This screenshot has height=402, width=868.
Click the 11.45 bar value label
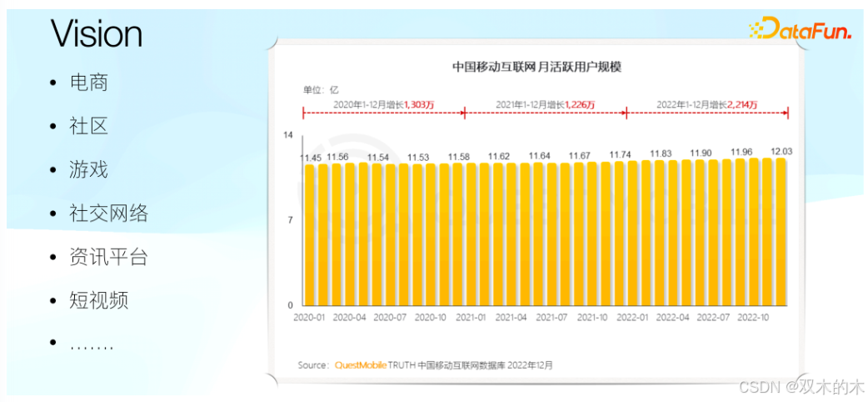click(x=311, y=158)
